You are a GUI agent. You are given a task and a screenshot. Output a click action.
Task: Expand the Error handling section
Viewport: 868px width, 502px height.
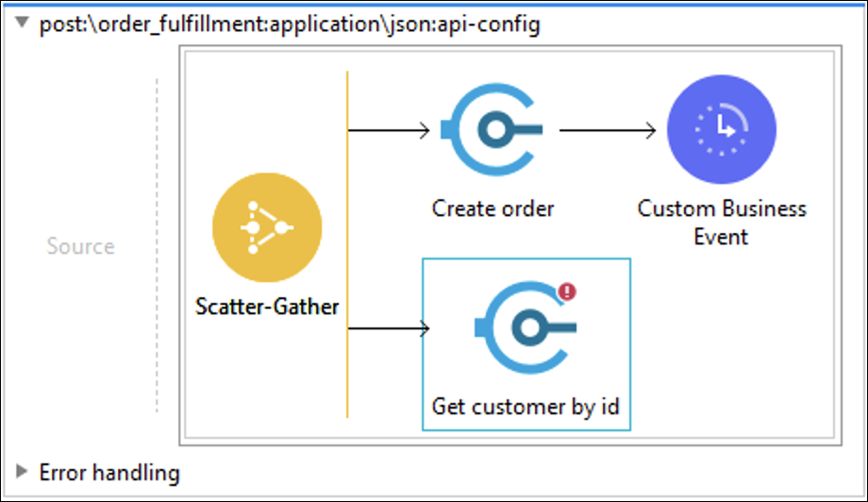(x=22, y=472)
